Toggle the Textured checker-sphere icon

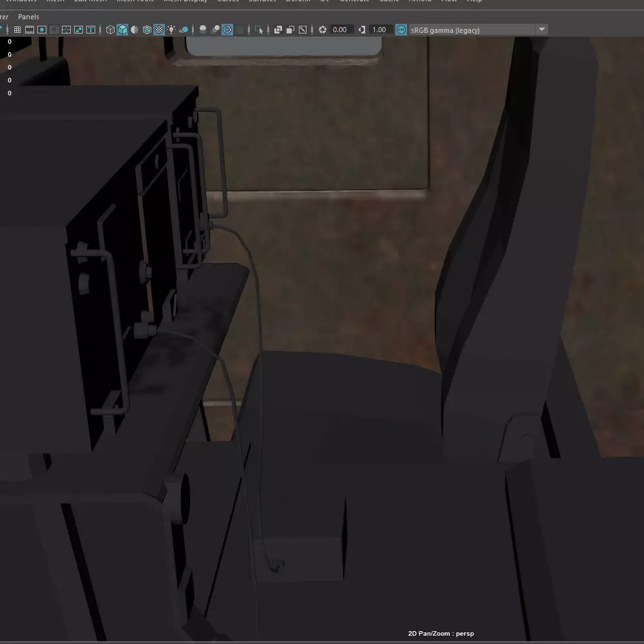tap(159, 30)
